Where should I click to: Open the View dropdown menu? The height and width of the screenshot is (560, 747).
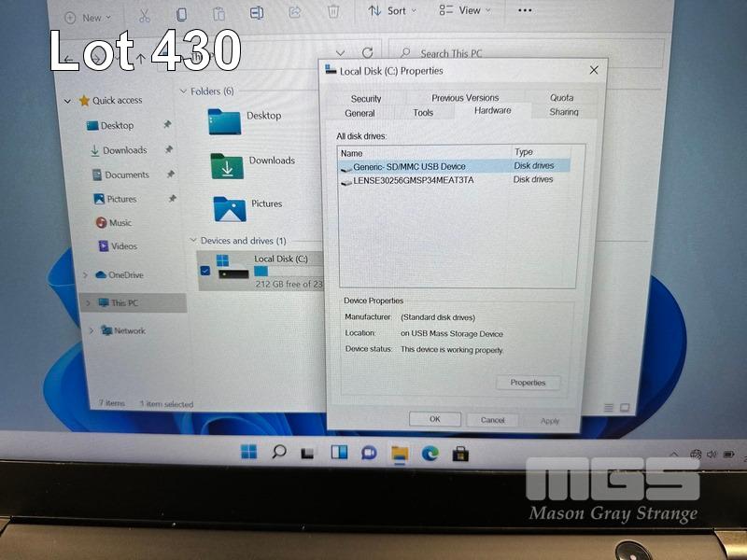point(463,10)
